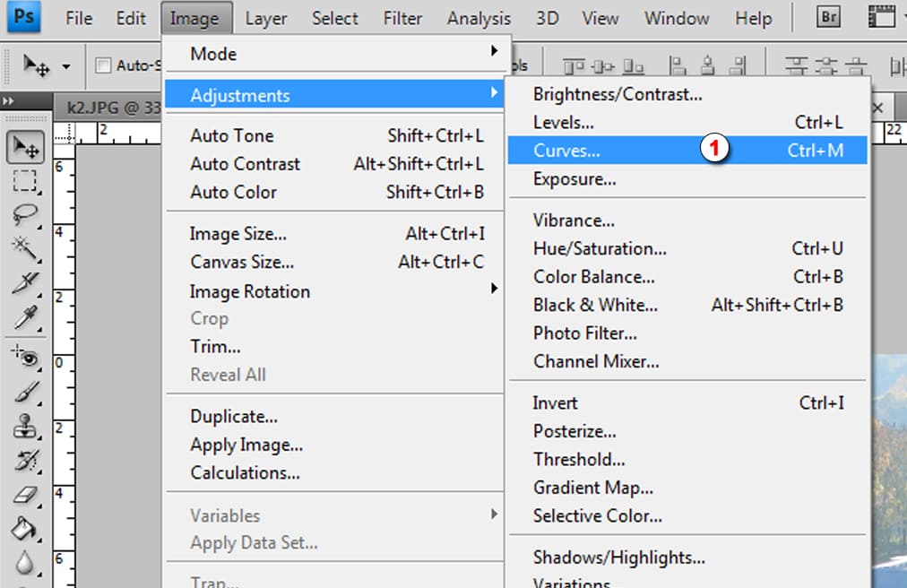The image size is (907, 588).
Task: Launch Bridge with the Br button
Action: [x=828, y=17]
